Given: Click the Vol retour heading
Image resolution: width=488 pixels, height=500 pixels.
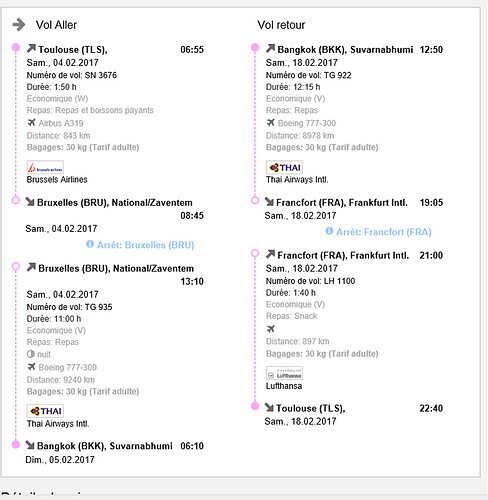Looking at the screenshot, I should point(281,25).
